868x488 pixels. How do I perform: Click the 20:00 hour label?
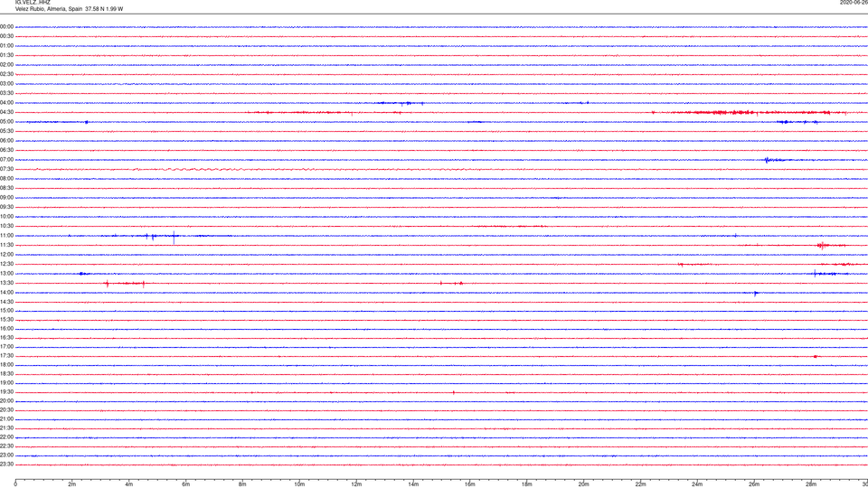coord(6,401)
